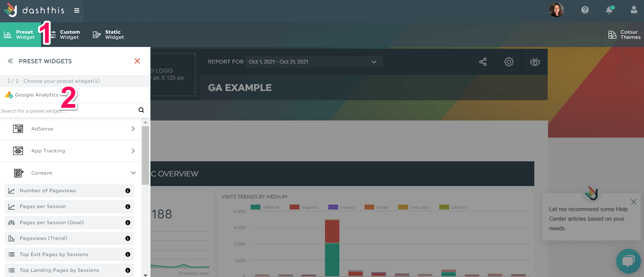
Task: Click the VISITS TRENDS BY MEDIUM title
Action: 254,197
